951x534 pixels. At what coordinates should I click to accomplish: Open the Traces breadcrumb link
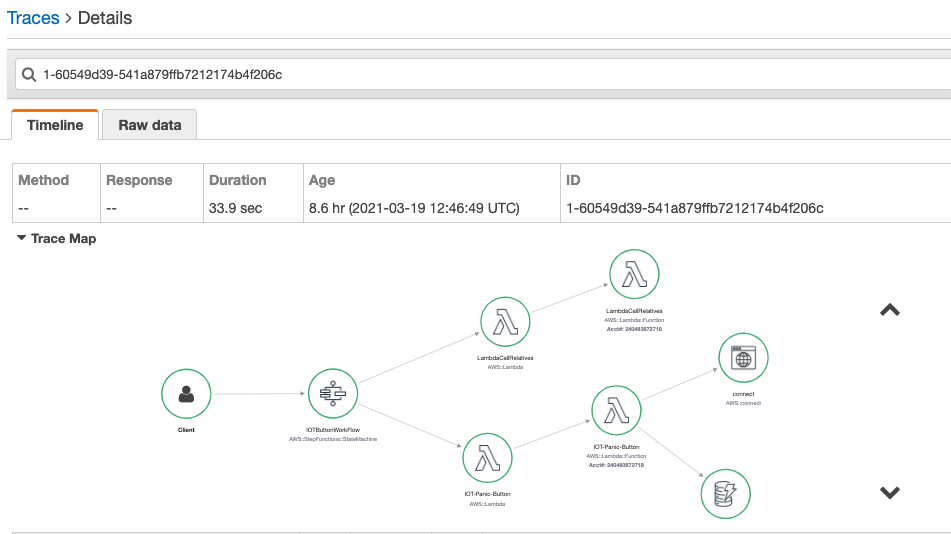tap(33, 18)
